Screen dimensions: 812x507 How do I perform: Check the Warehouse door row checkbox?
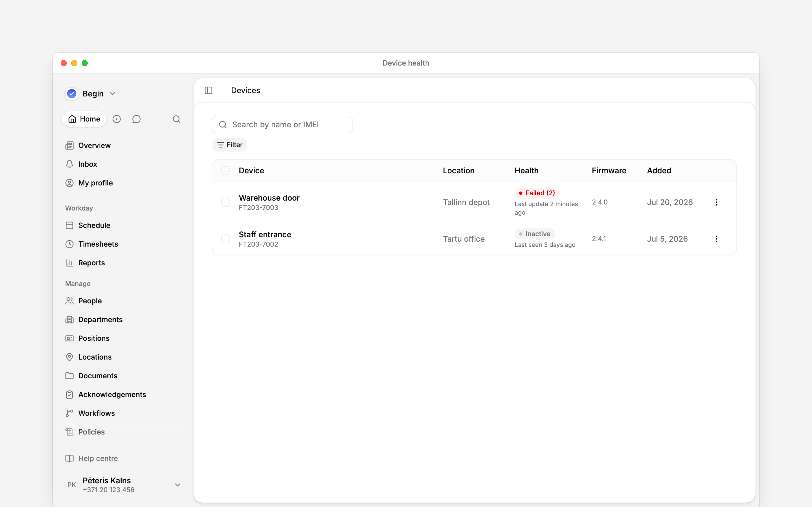pyautogui.click(x=226, y=202)
